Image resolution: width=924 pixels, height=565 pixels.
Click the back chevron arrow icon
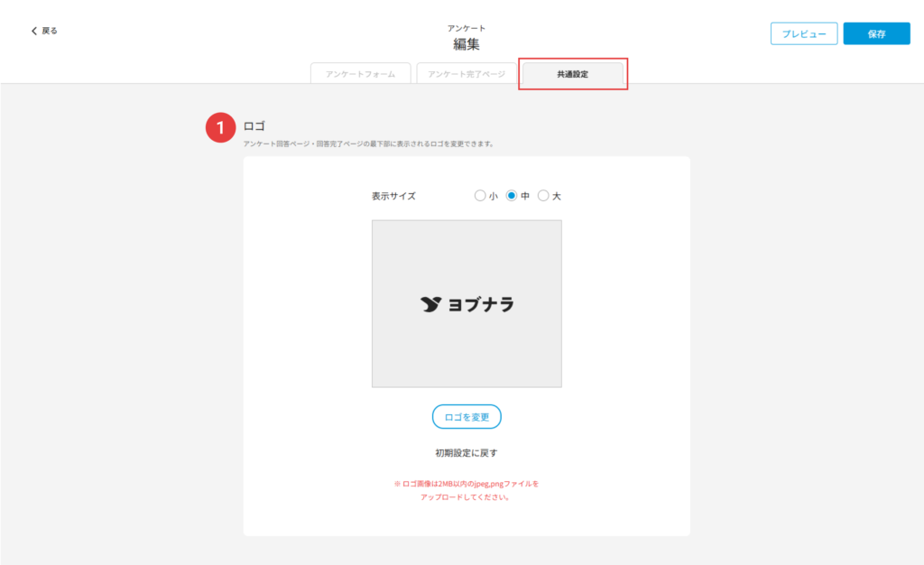click(x=34, y=31)
